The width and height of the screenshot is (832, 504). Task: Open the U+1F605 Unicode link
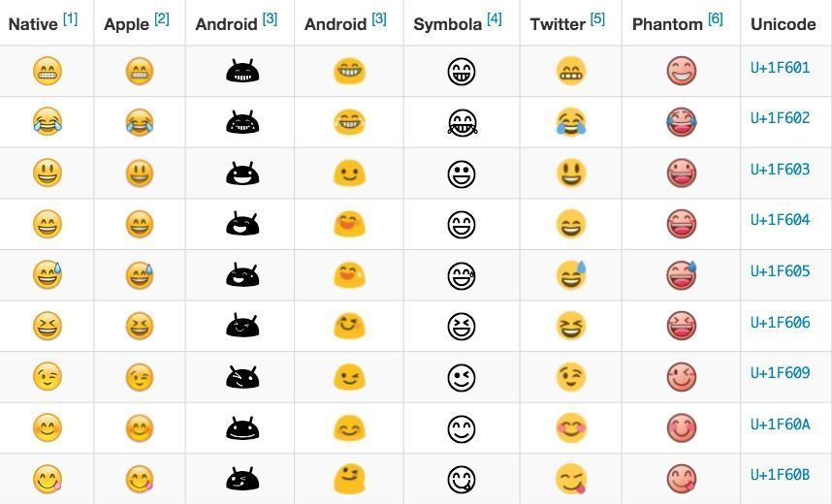[x=780, y=271]
